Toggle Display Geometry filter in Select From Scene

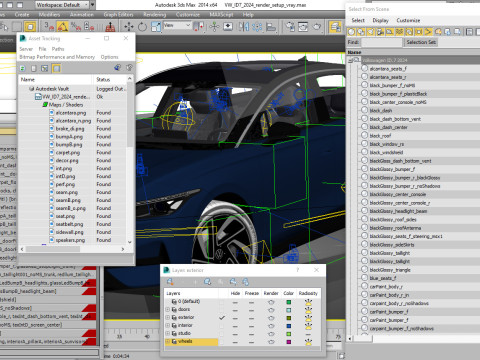coord(351,32)
